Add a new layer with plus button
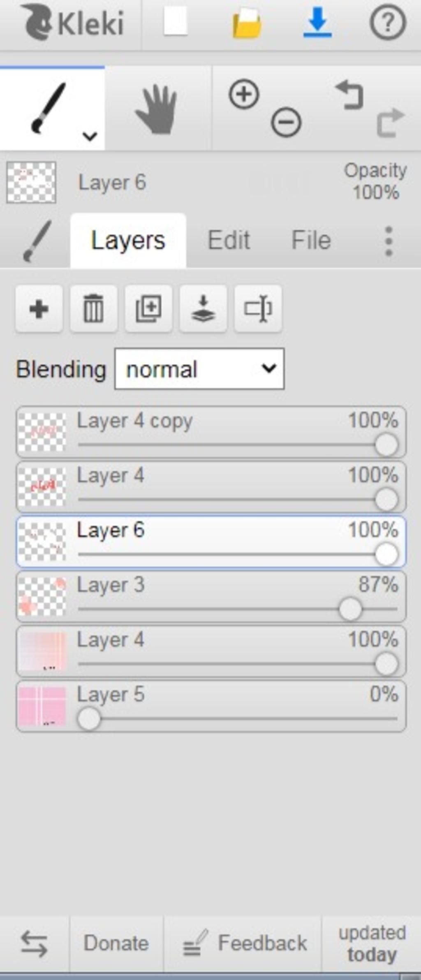Image resolution: width=421 pixels, height=980 pixels. tap(39, 308)
